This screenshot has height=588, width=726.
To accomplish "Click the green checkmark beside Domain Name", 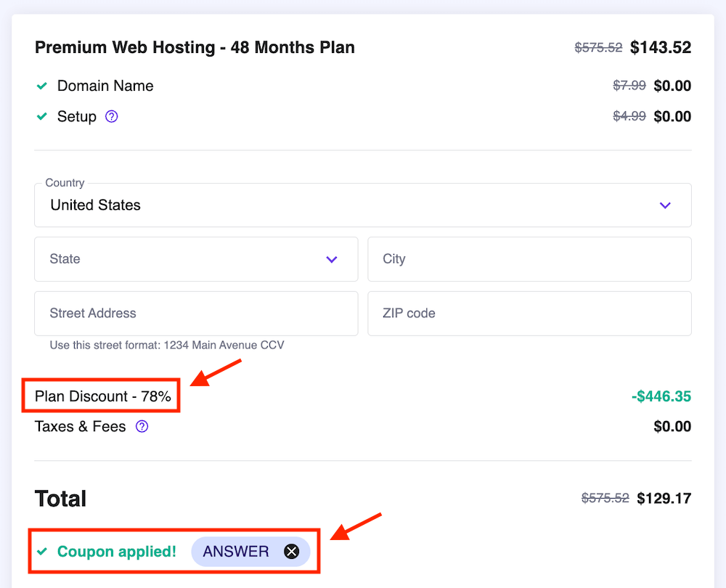I will (x=42, y=86).
